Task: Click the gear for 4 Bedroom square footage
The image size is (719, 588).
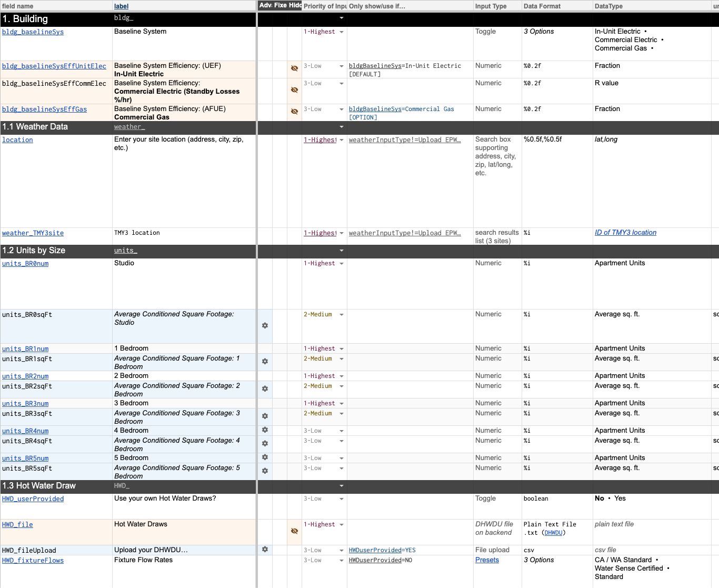Action: click(x=265, y=443)
